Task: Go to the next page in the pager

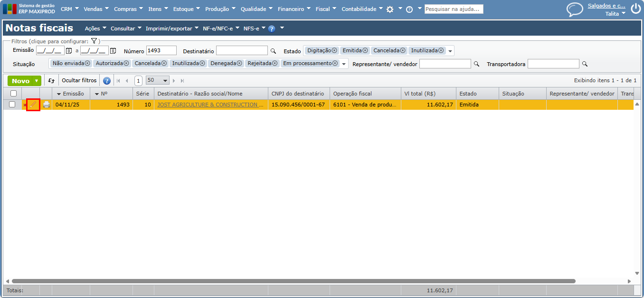Action: pyautogui.click(x=174, y=81)
